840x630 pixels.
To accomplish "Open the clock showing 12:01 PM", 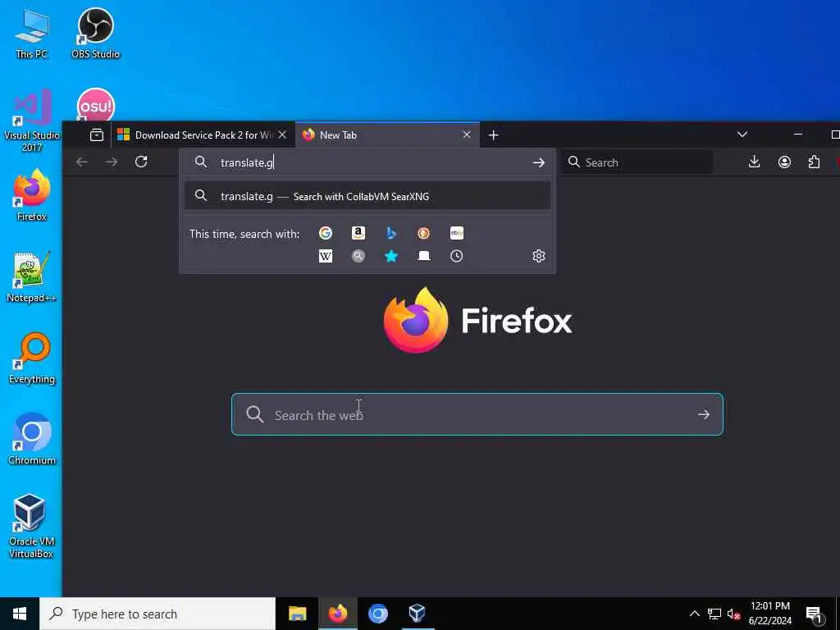I will pyautogui.click(x=769, y=614).
